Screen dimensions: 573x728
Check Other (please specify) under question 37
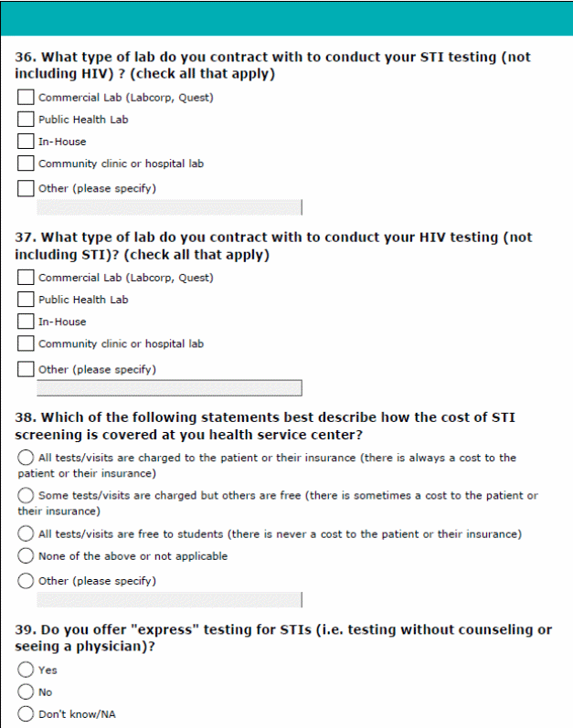point(27,370)
